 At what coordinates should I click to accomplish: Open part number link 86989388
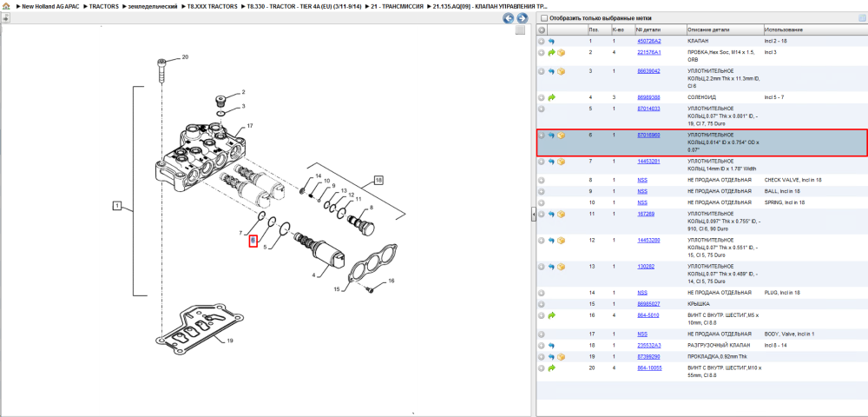pos(648,97)
